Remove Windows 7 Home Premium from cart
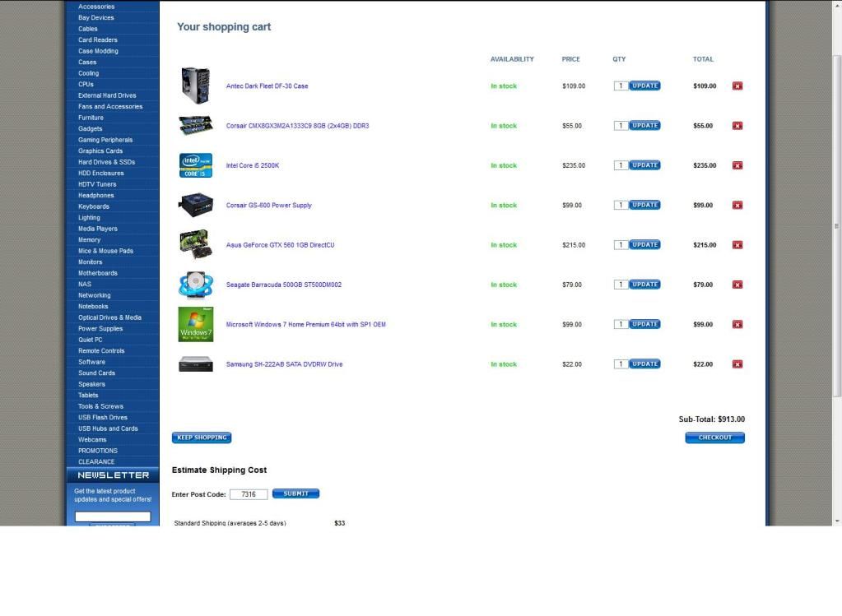The height and width of the screenshot is (616, 842). [x=737, y=324]
